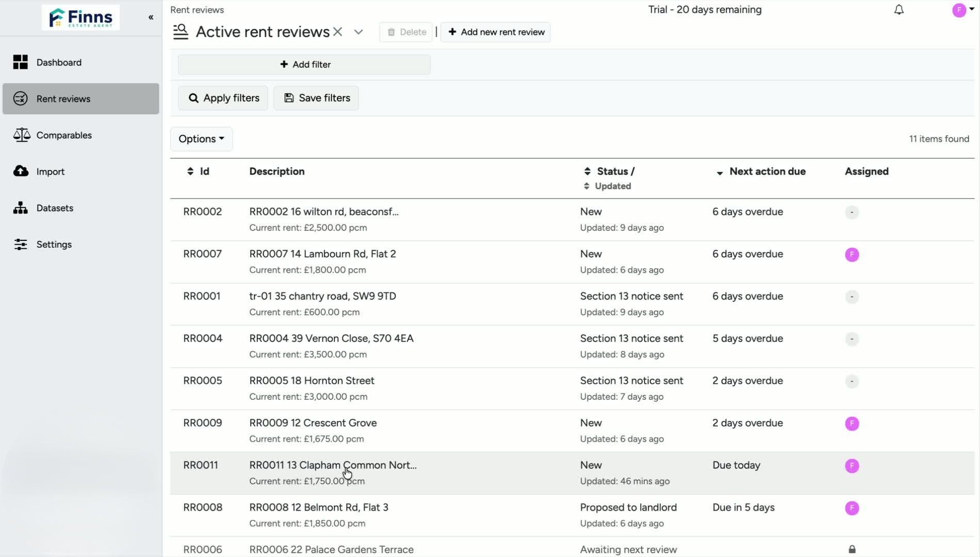Click assignee avatar for RR0007
The width and height of the screenshot is (980, 557).
(x=852, y=254)
